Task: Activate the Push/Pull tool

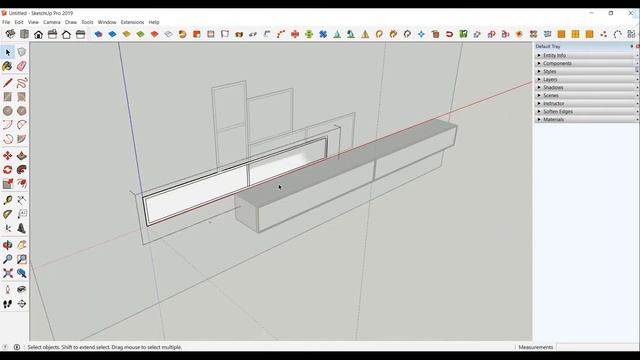Action: click(x=22, y=156)
